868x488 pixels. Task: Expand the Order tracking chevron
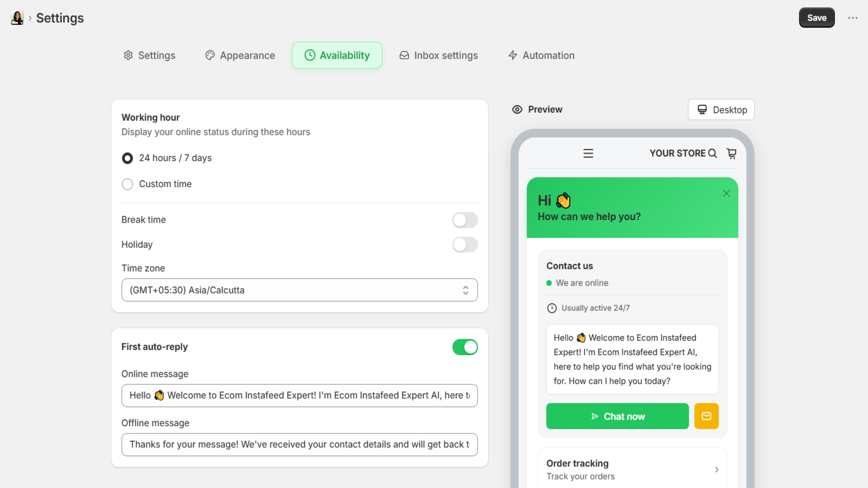717,470
